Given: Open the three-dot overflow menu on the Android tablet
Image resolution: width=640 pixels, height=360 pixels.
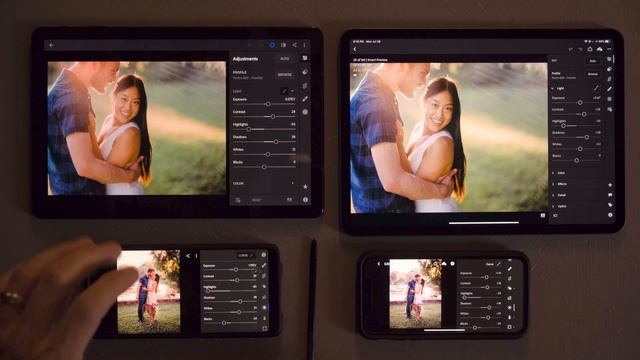Looking at the screenshot, I should (x=304, y=45).
